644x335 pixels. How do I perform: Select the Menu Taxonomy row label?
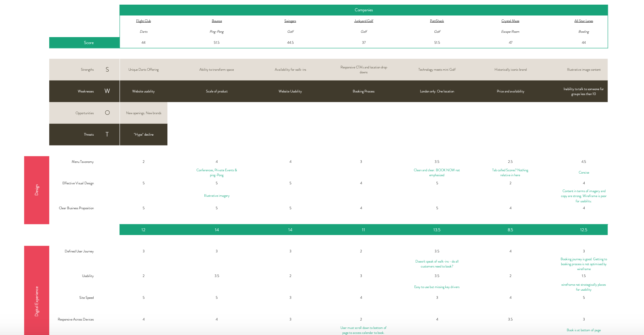click(x=83, y=162)
